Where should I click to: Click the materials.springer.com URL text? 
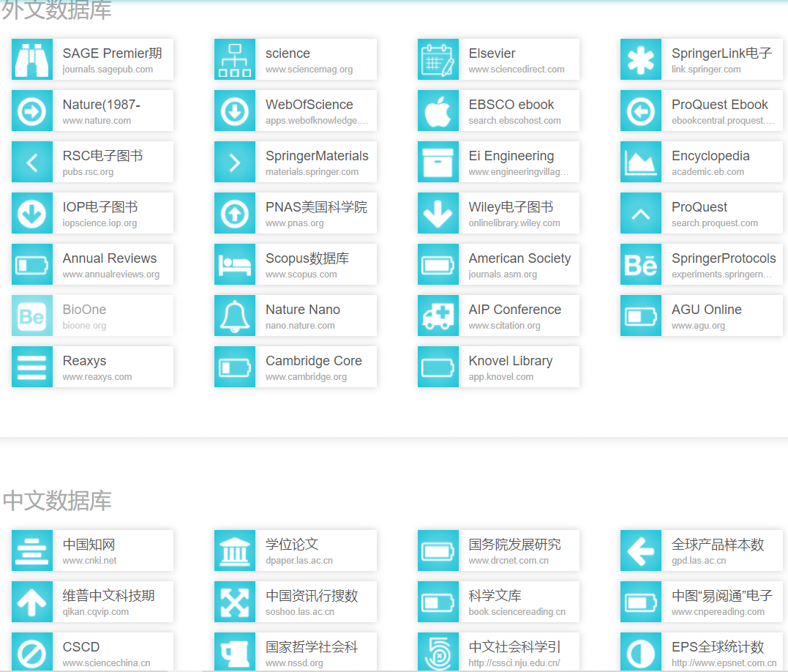click(x=312, y=172)
